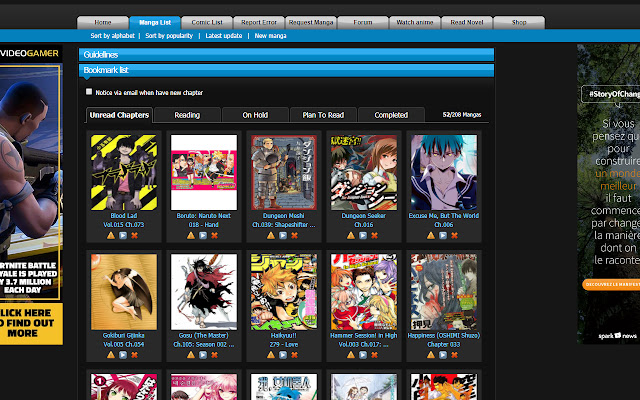The width and height of the screenshot is (640, 400).
Task: Remove Gosu (The Master) with the X icon
Action: [214, 355]
